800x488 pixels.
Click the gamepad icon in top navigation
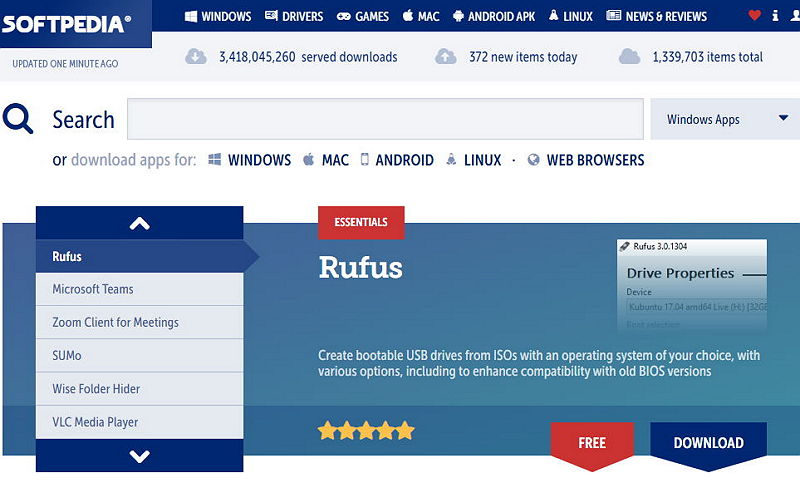pos(343,16)
